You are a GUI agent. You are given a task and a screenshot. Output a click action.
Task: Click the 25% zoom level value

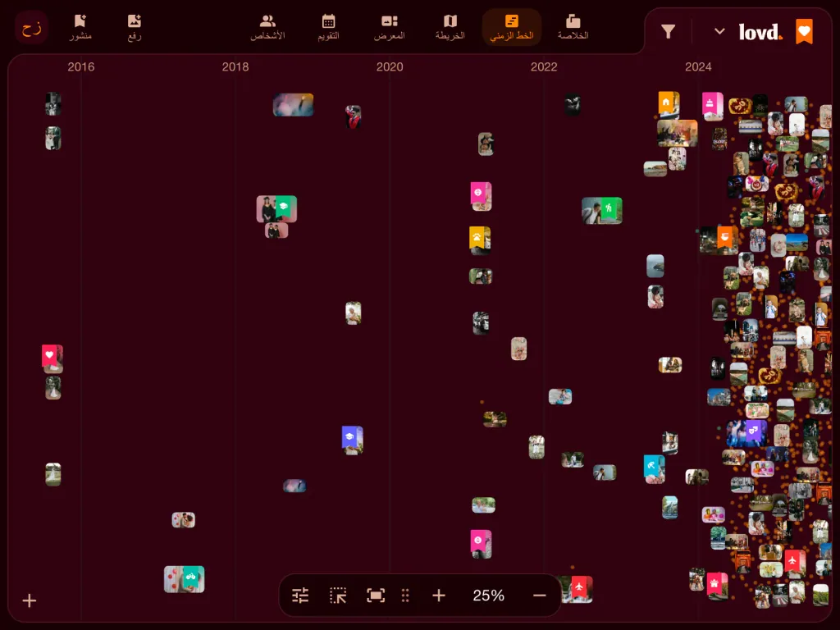489,596
